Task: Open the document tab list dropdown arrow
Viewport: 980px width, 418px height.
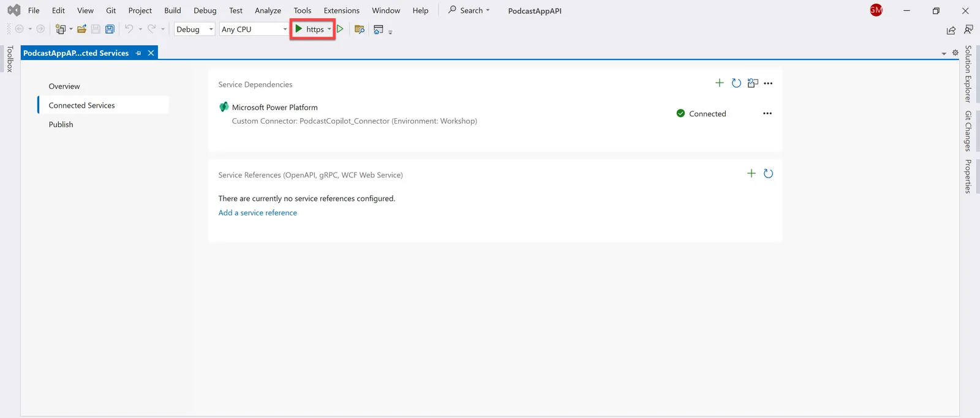Action: [944, 53]
